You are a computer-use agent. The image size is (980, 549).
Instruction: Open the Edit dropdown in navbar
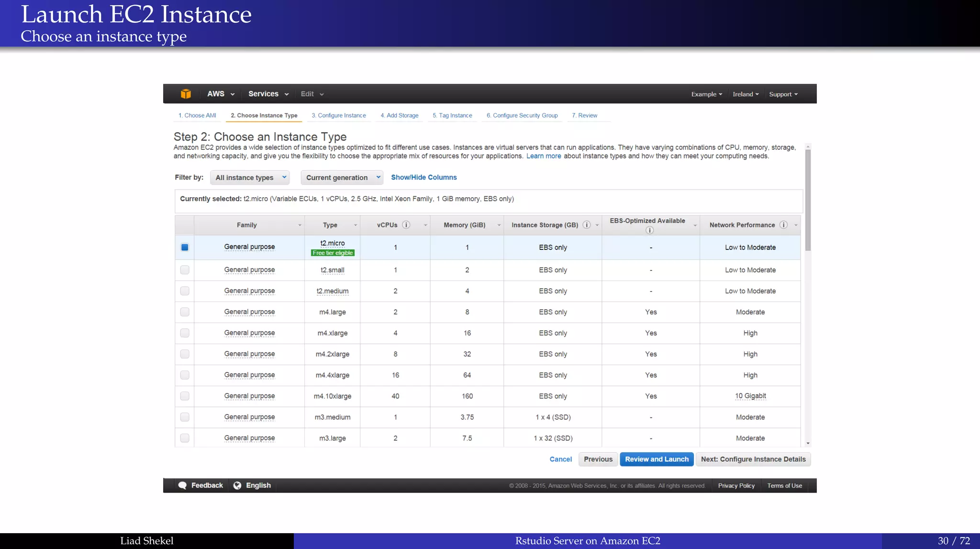click(x=312, y=94)
